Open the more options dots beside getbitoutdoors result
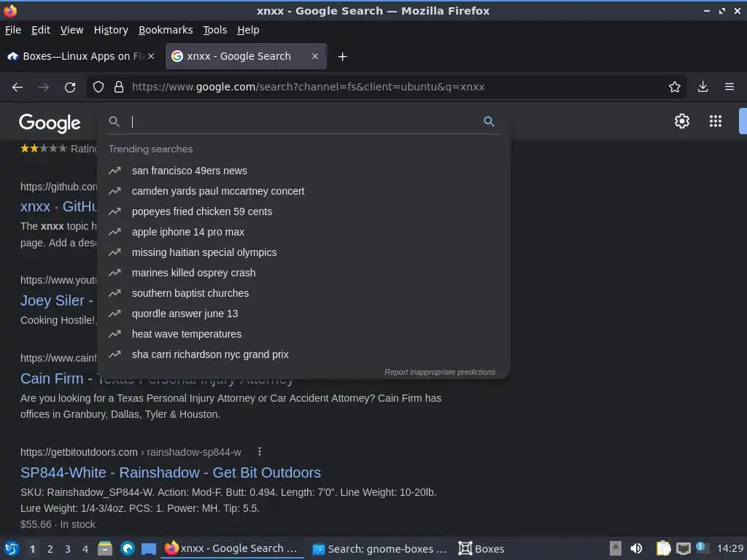 click(259, 451)
